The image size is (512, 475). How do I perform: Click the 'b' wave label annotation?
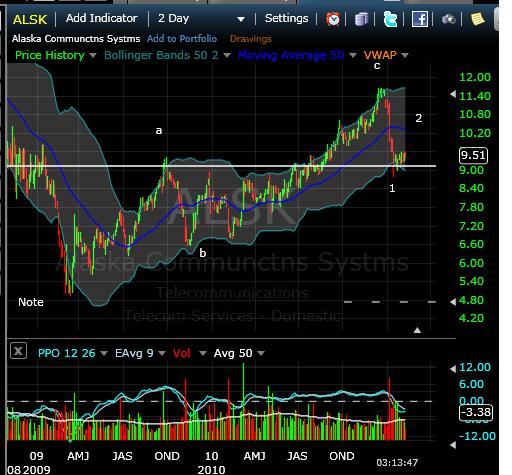tap(203, 253)
